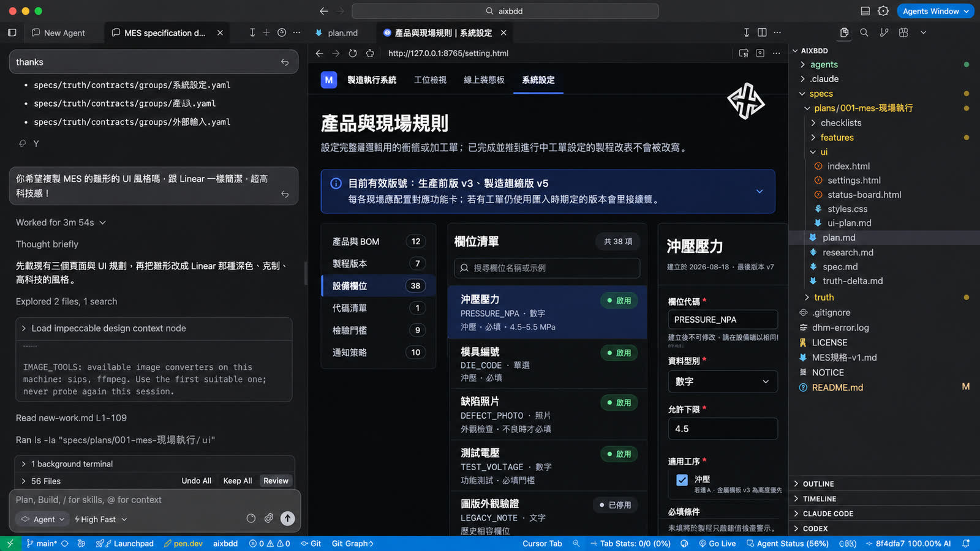The width and height of the screenshot is (980, 551).
Task: Open the 資料型別 數字 dropdown
Action: pos(723,381)
